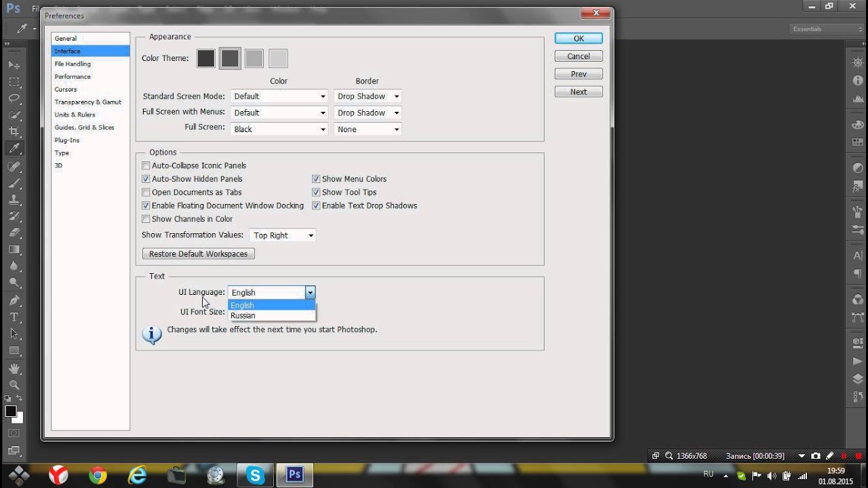The width and height of the screenshot is (868, 488).
Task: Uncheck Show Menu Colors
Action: [316, 179]
